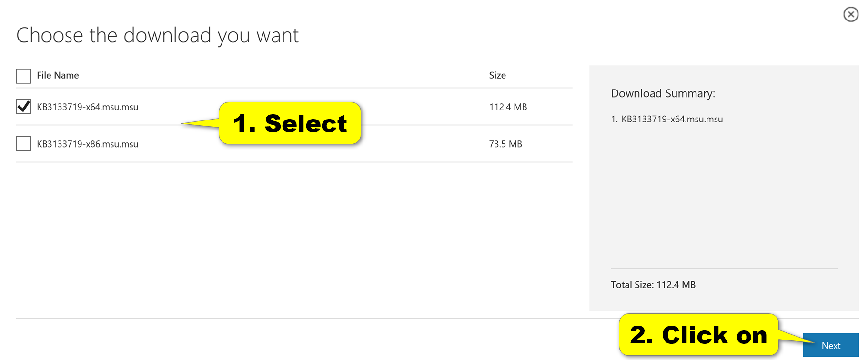Click the yellow 1. Select callout

pyautogui.click(x=290, y=123)
